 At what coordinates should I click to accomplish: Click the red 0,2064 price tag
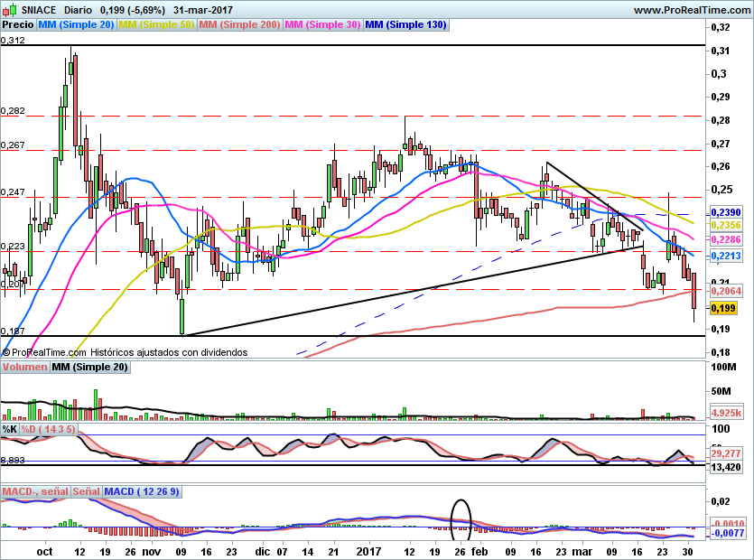(x=726, y=291)
